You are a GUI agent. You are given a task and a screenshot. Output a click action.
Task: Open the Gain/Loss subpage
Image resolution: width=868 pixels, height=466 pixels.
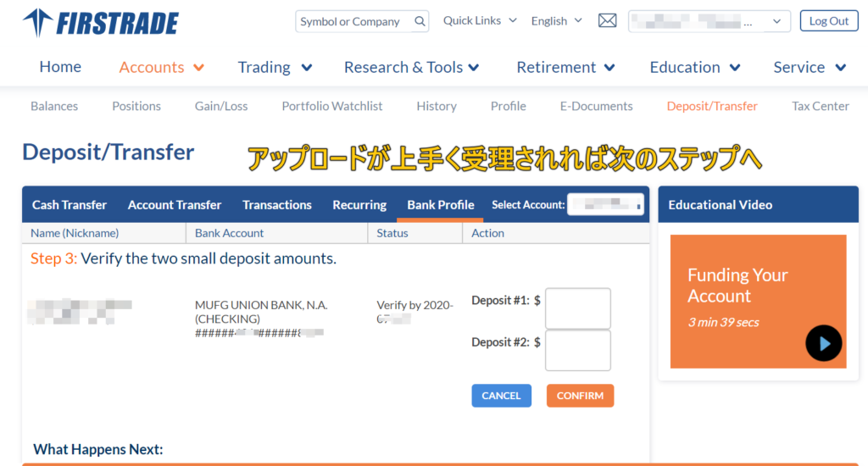(221, 106)
